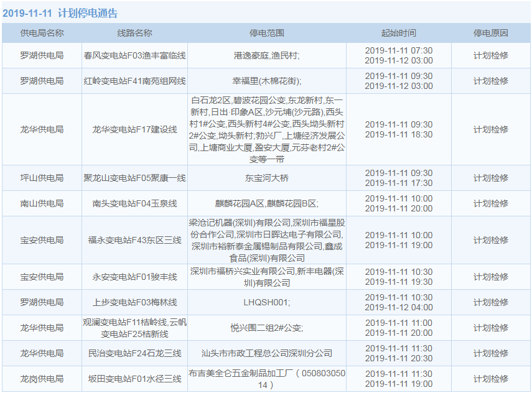This screenshot has width=532, height=393.
Task: Select the LHQSH001 outage range cell
Action: (266, 302)
